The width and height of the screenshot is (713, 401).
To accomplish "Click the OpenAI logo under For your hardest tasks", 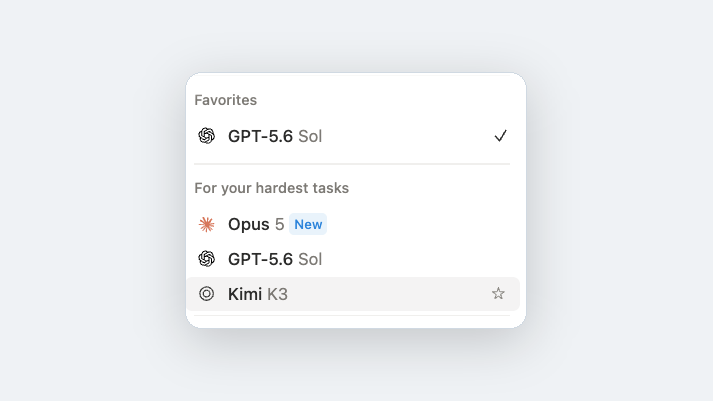I will 206,259.
